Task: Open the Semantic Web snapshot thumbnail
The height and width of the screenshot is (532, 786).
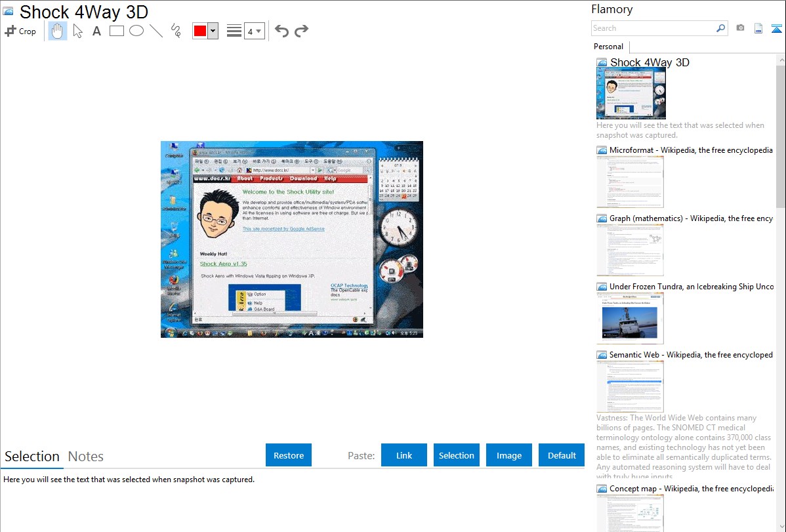Action: pyautogui.click(x=630, y=386)
